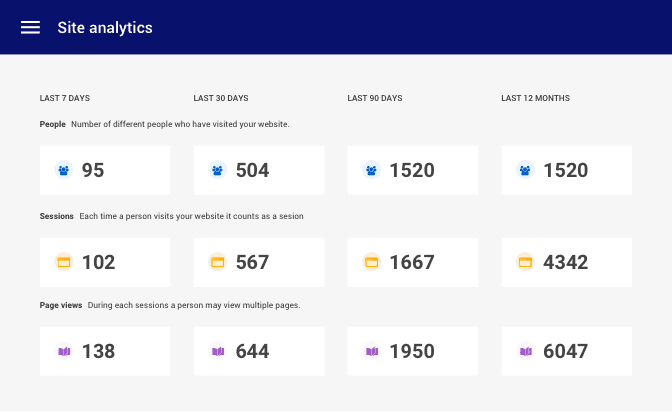The image size is (672, 412).
Task: Click the Sessions section label
Action: [x=57, y=216]
